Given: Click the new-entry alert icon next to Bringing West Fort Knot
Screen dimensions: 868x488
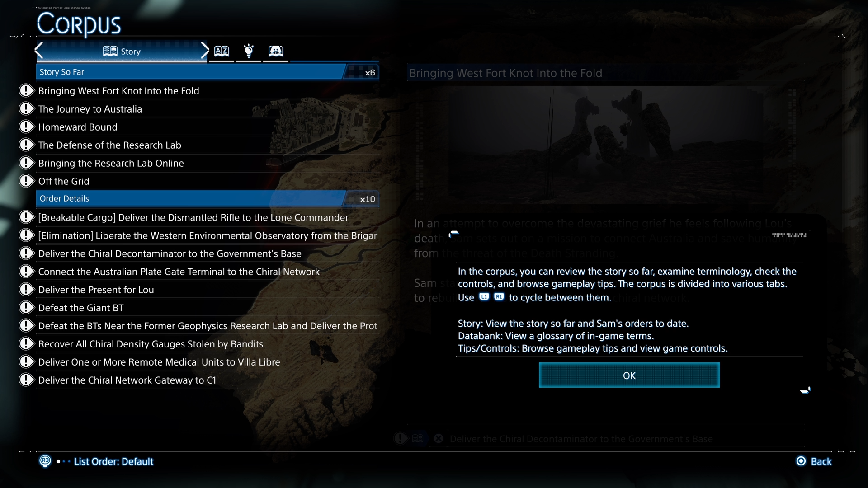Looking at the screenshot, I should [x=27, y=90].
